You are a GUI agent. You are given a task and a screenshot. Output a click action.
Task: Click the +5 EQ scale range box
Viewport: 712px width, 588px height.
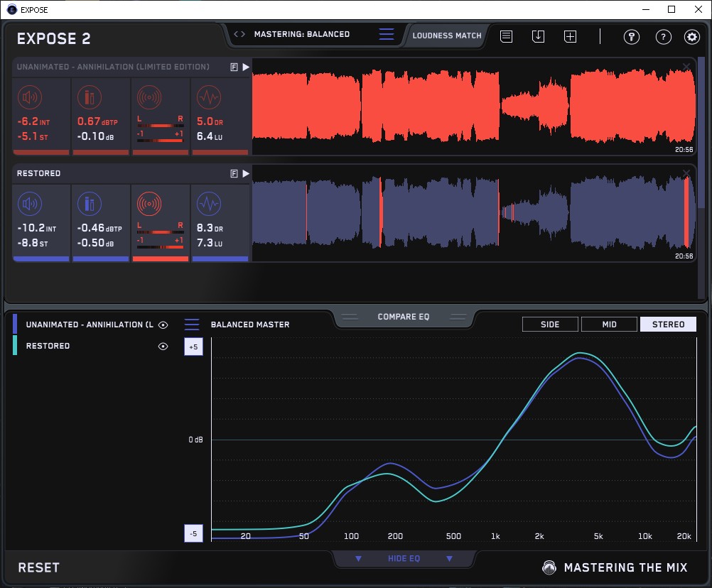[193, 347]
